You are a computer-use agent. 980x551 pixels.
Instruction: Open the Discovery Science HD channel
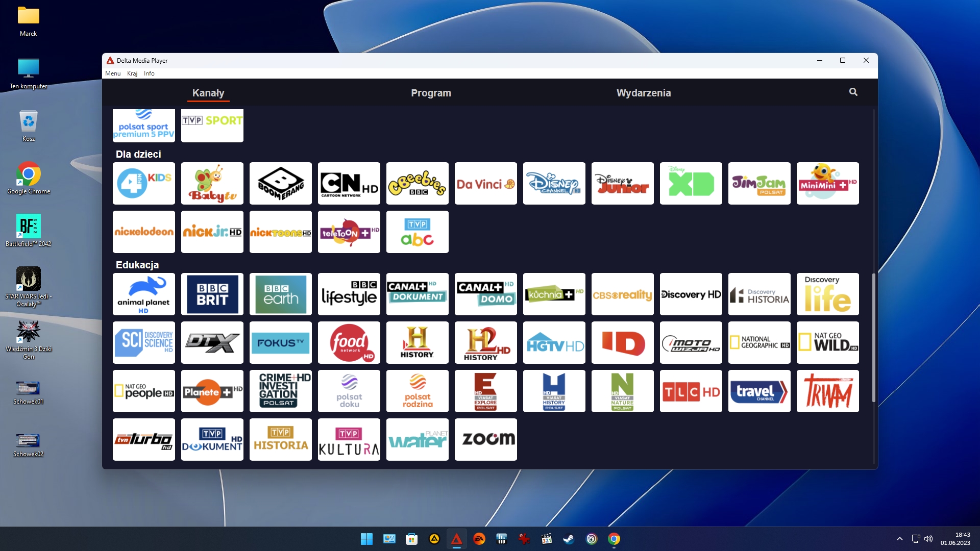[x=144, y=343]
